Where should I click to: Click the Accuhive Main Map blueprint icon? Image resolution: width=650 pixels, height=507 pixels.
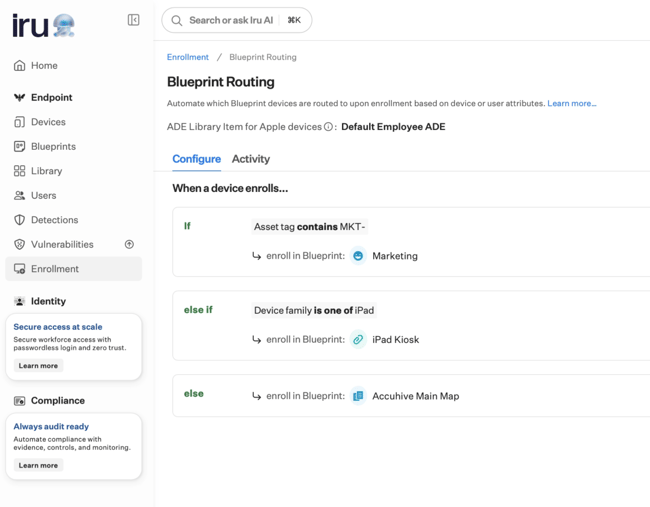point(358,396)
